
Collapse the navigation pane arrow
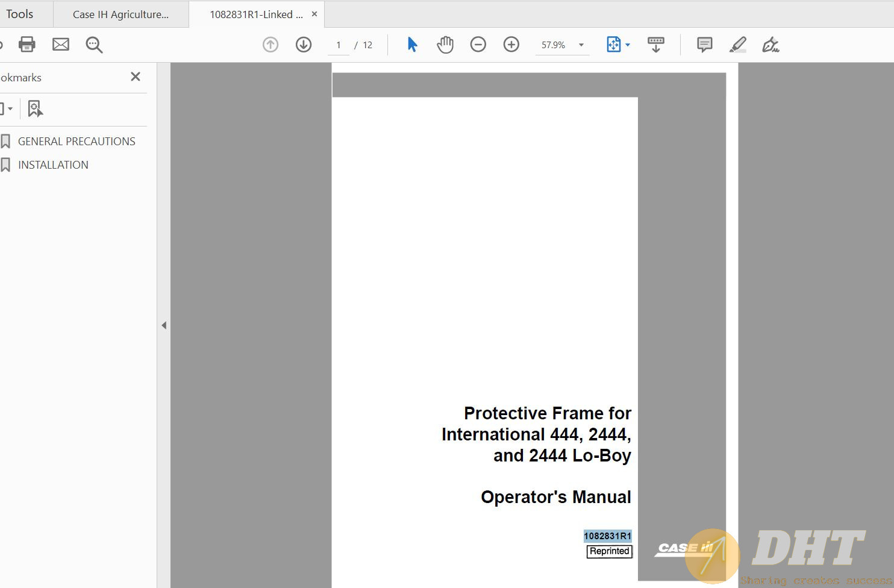(x=164, y=325)
